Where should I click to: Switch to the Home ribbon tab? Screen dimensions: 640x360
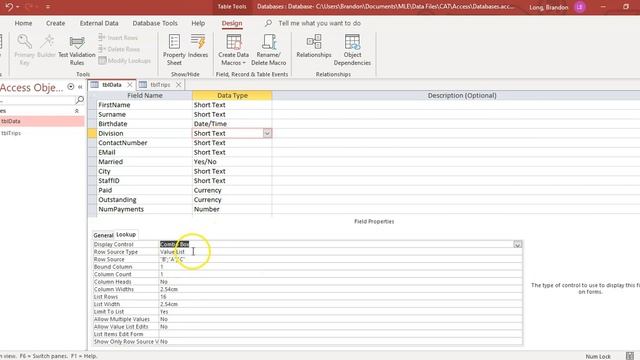pyautogui.click(x=23, y=23)
